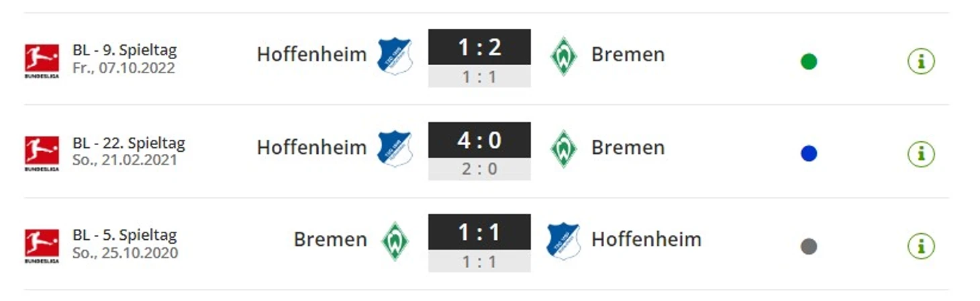This screenshot has height=301, width=980.
Task: Select Hoffenheim crest in the 25.10.2020 match
Action: tap(564, 241)
